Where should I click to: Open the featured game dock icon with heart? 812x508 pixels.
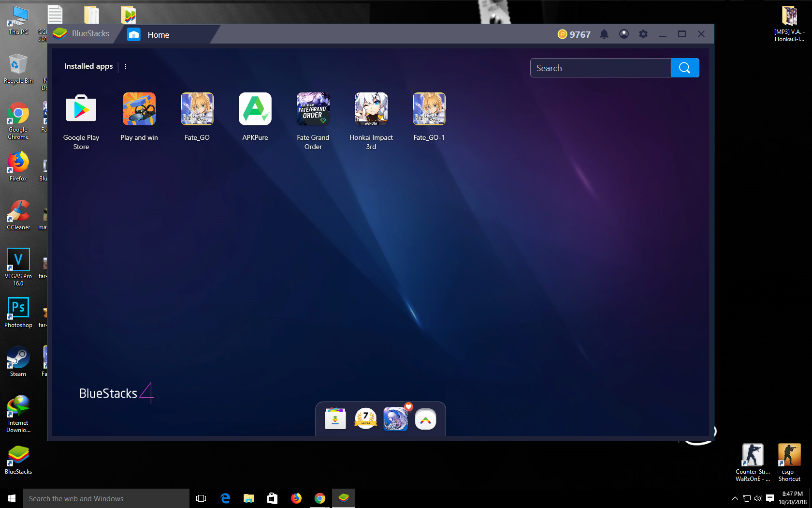pos(396,419)
